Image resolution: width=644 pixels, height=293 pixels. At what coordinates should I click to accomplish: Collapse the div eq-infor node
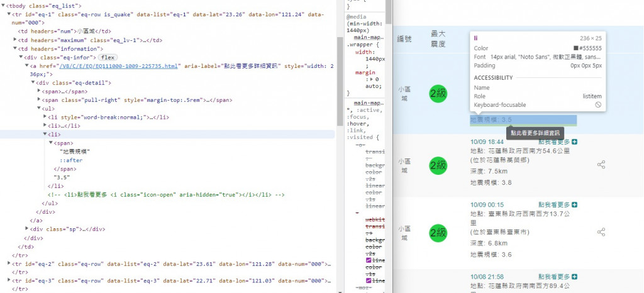pos(21,57)
